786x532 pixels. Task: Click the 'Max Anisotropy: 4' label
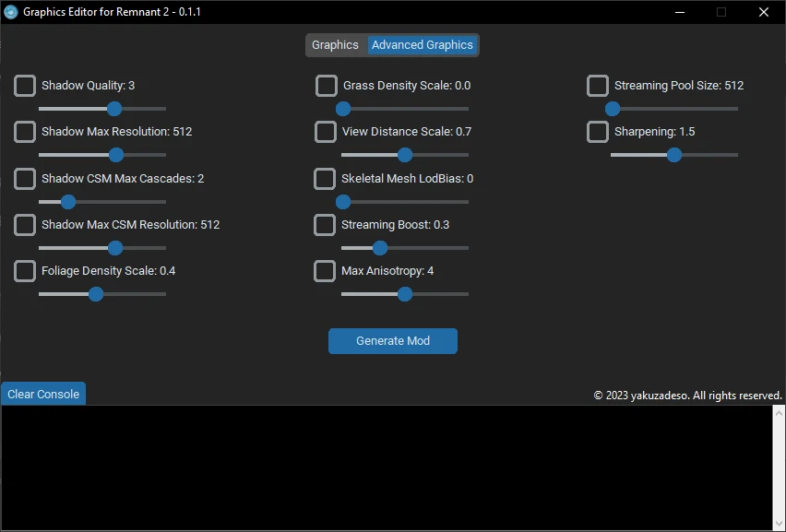387,271
